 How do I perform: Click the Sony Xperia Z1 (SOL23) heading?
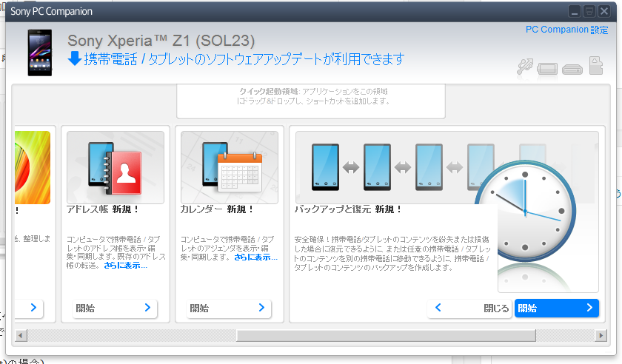point(161,41)
